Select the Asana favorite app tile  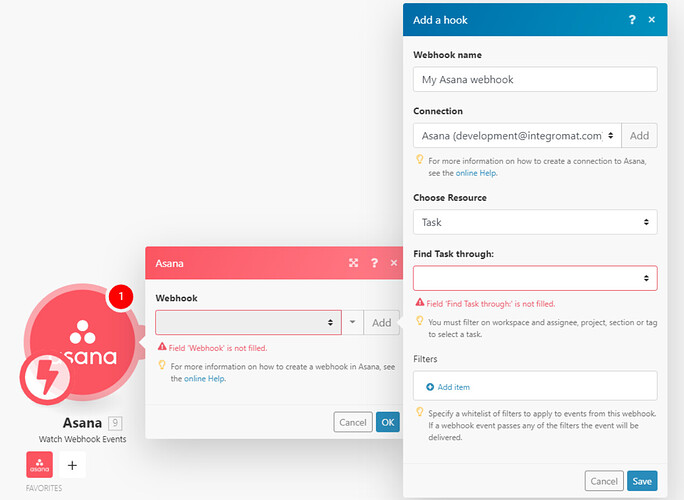(40, 465)
